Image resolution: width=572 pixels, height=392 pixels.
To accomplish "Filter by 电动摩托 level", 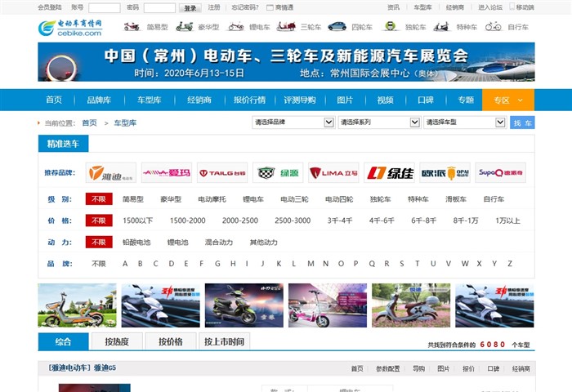I will (212, 199).
